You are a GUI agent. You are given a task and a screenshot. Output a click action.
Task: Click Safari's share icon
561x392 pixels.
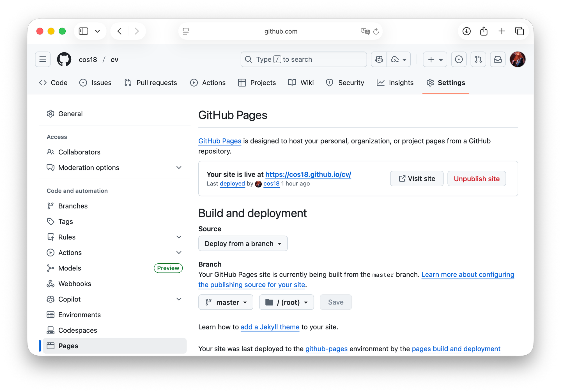tap(484, 31)
